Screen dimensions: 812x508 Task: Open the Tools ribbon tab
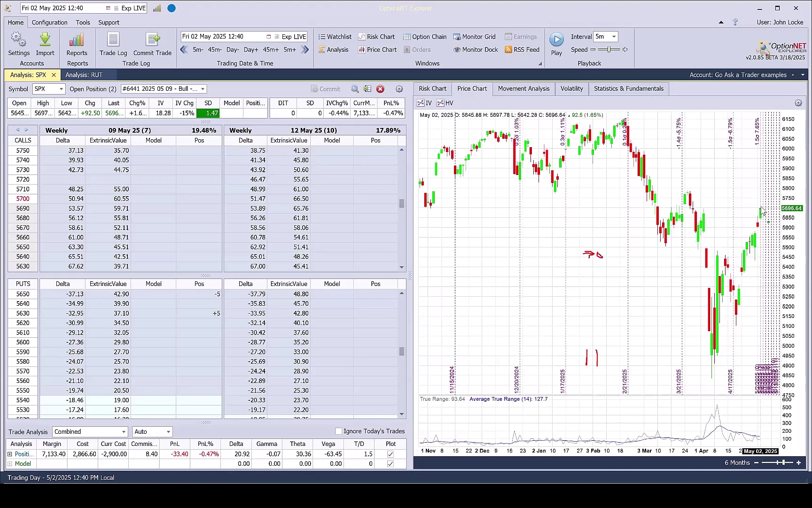[83, 22]
